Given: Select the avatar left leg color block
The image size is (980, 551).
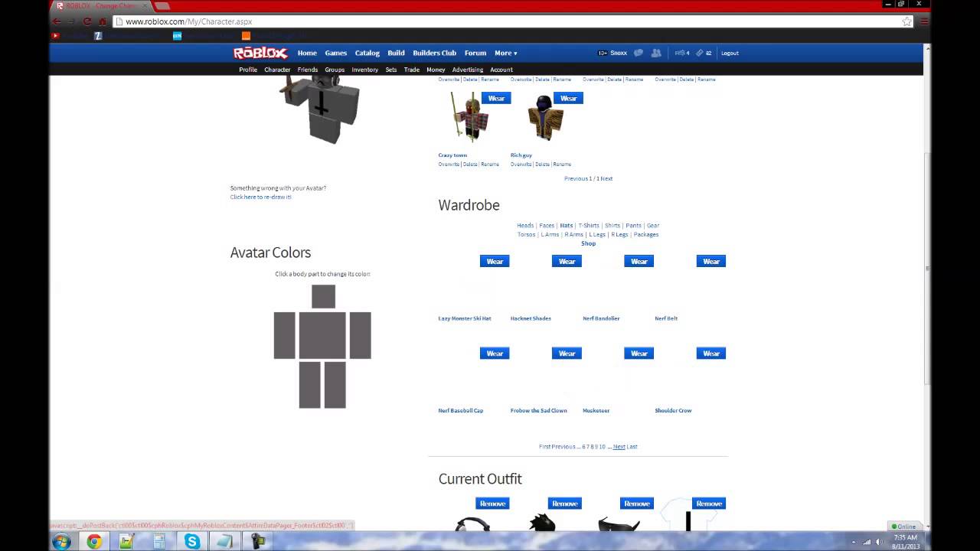Looking at the screenshot, I should pos(309,385).
